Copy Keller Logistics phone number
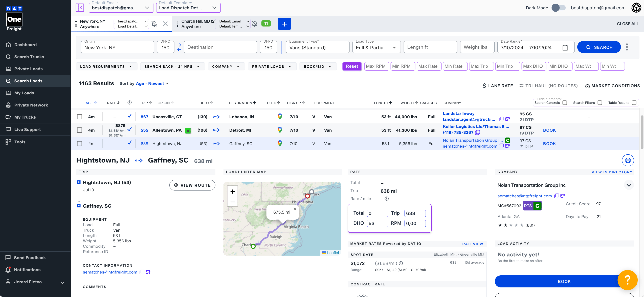The height and width of the screenshot is (297, 644). coord(477,132)
